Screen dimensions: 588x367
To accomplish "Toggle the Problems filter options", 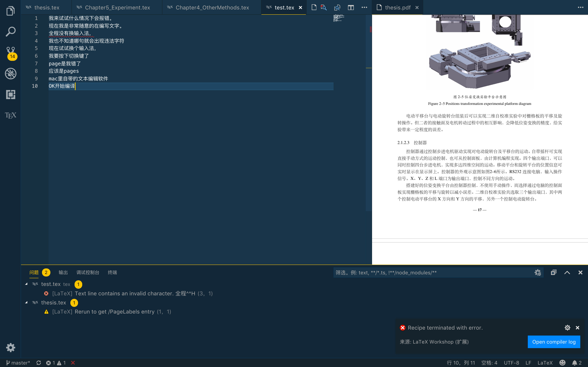I will click(537, 272).
